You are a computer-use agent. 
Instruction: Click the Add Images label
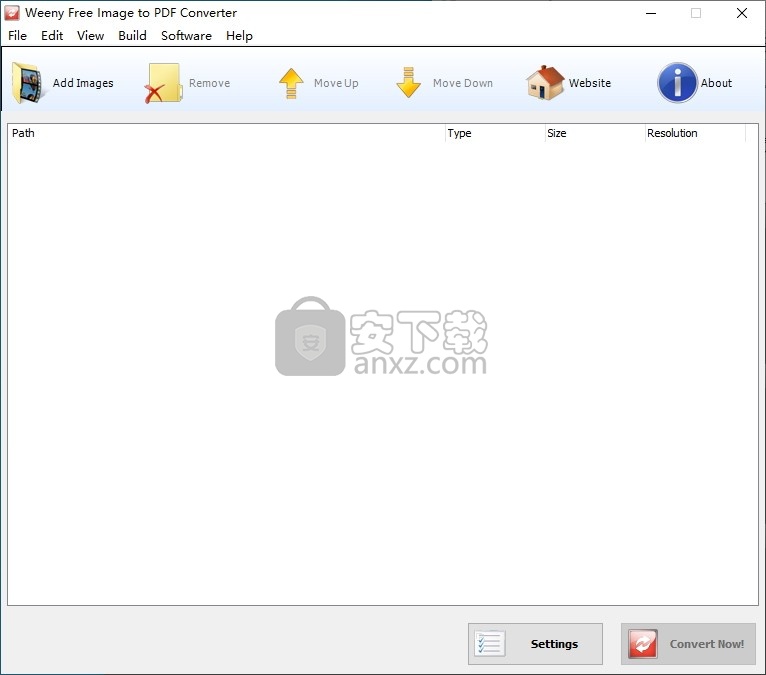point(83,83)
